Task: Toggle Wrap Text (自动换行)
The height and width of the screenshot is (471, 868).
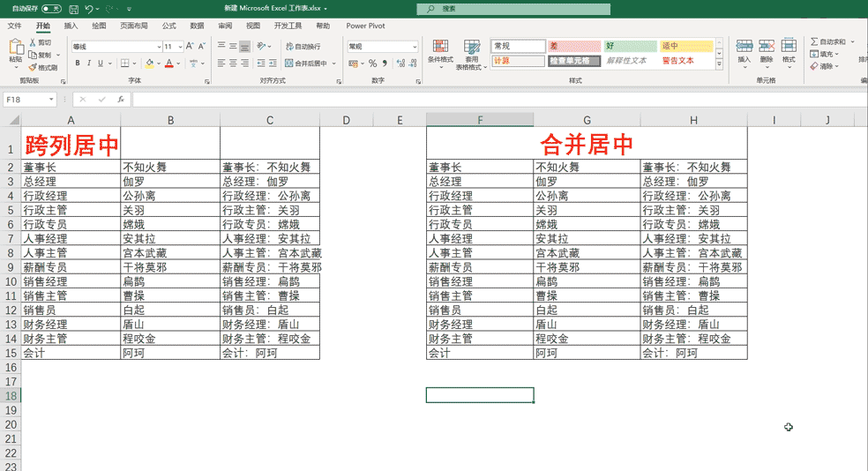Action: (303, 47)
